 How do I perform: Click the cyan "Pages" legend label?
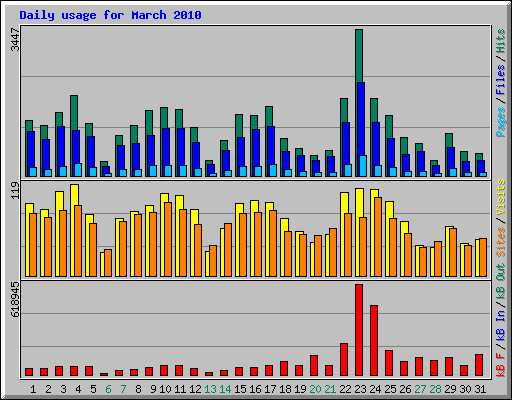(x=501, y=122)
